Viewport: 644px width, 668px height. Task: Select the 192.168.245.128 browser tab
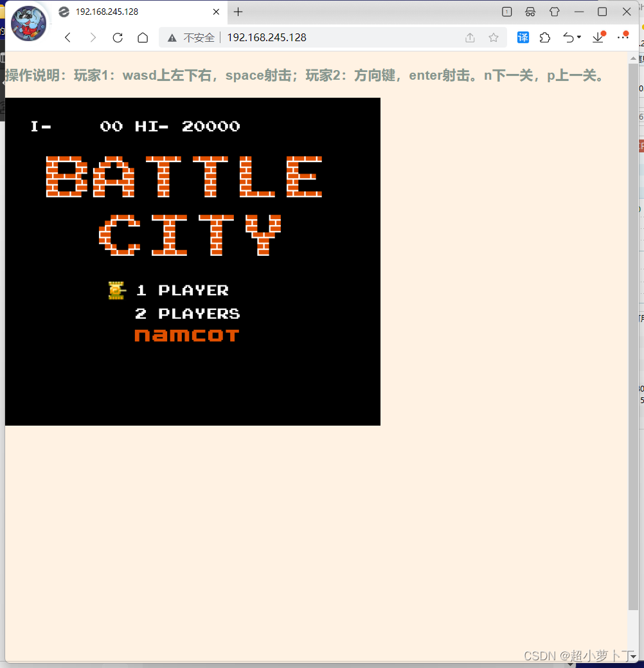click(x=139, y=12)
